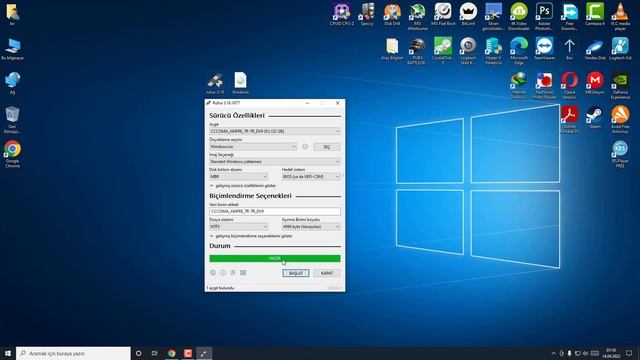Select the Hyper-V desktop shortcut
Screen dimensions: 640x360
[493, 51]
